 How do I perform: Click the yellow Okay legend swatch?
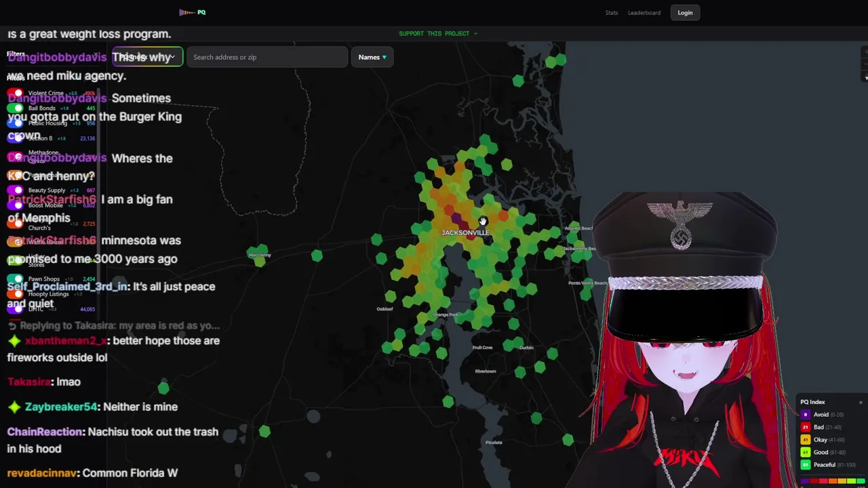806,440
